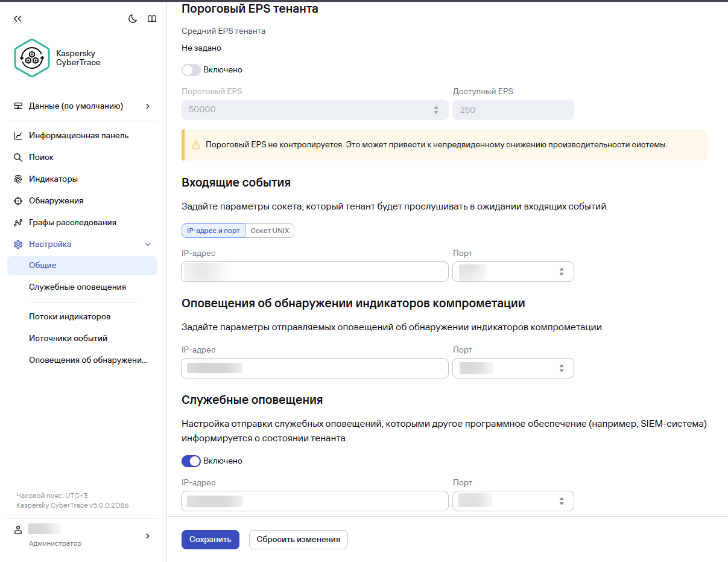Click the IP-адрес field under Входящие события
Screen dimensions: 728x562
point(314,271)
